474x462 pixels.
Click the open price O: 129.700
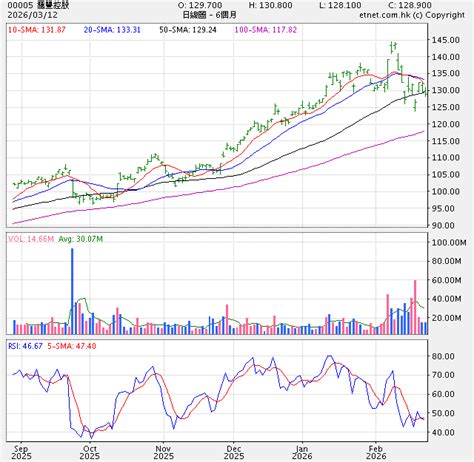(x=200, y=6)
